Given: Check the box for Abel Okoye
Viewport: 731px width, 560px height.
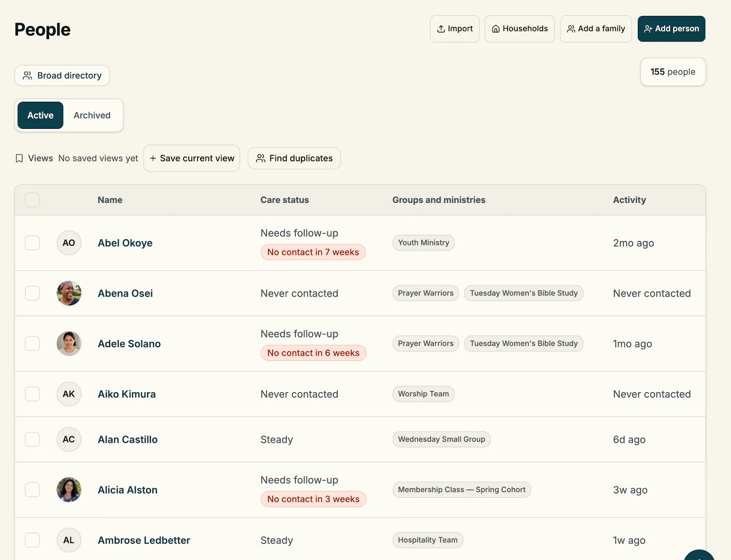Looking at the screenshot, I should (x=32, y=243).
